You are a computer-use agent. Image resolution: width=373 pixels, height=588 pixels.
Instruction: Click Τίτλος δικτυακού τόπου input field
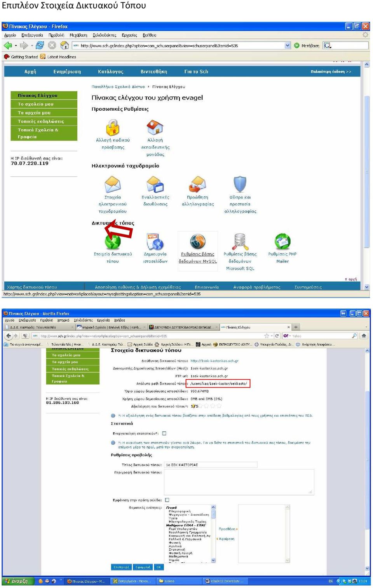211,464
